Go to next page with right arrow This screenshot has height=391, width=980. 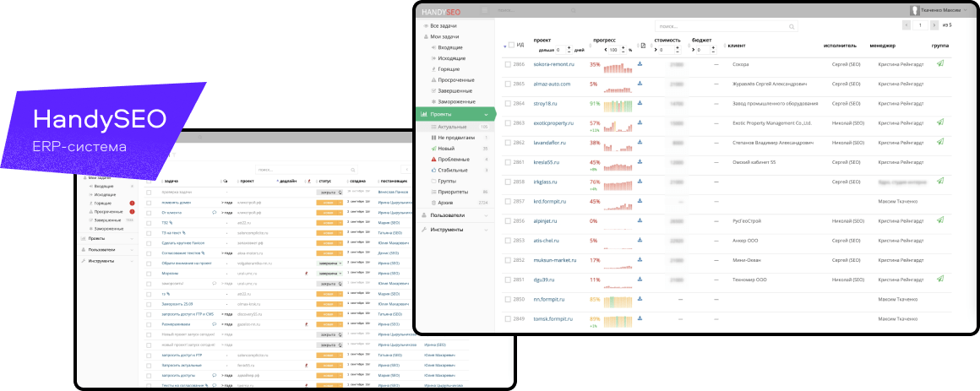pos(936,25)
